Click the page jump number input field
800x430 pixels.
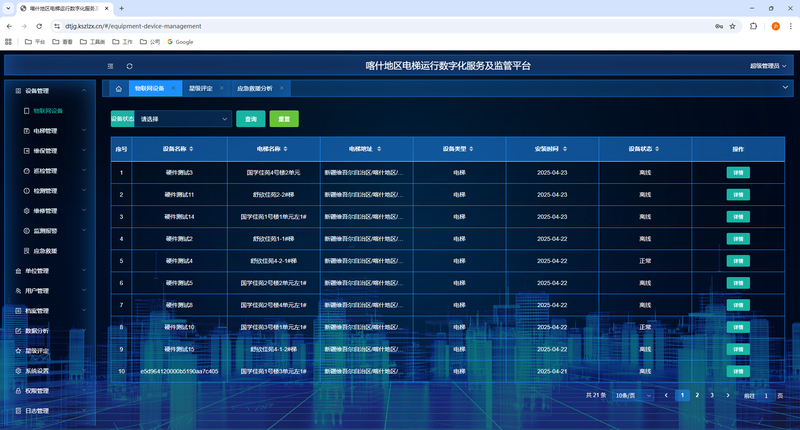(x=766, y=395)
